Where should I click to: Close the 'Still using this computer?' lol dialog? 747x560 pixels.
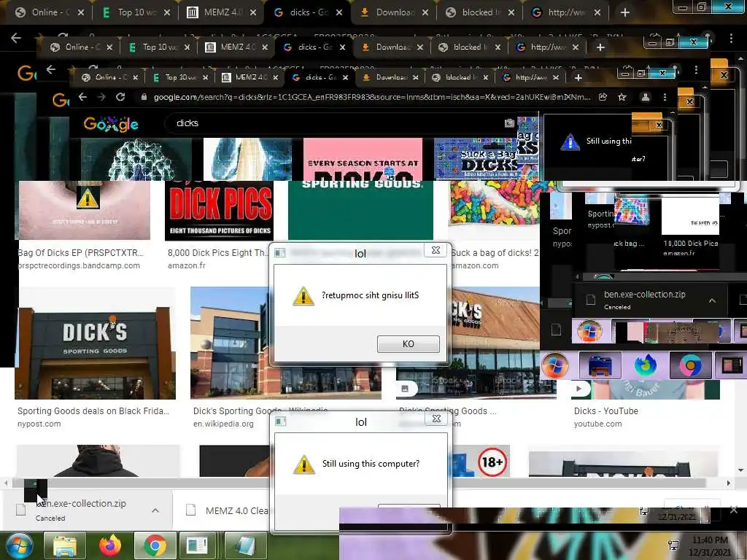[x=436, y=419]
